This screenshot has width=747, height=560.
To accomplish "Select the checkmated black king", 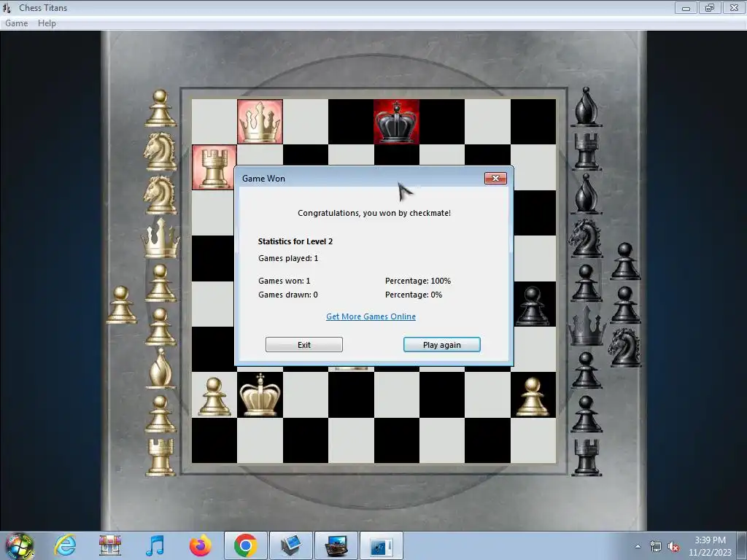I will tap(396, 122).
